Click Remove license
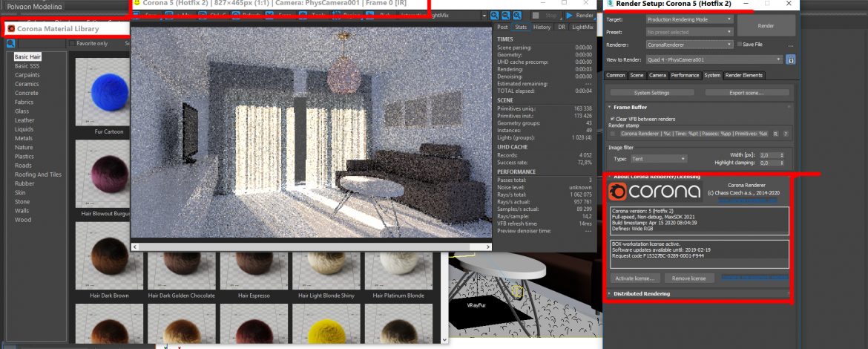 690,278
